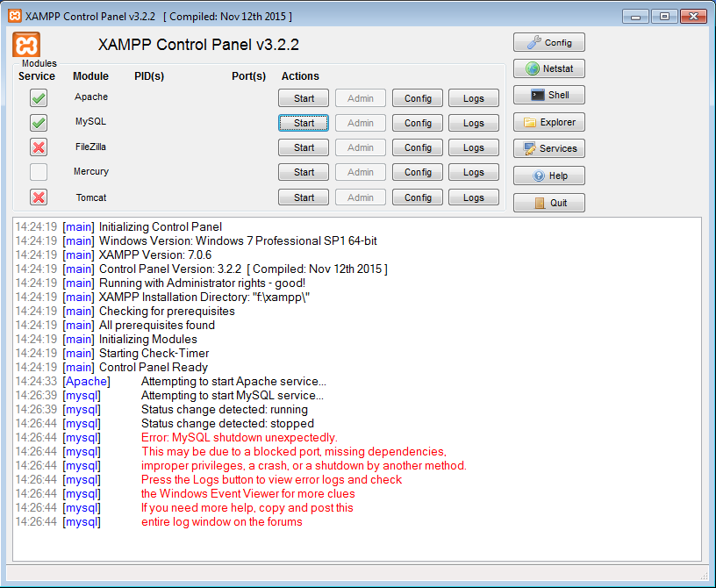Viewport: 716px width, 588px height.
Task: Toggle the MySQL service checkbox
Action: pos(39,123)
